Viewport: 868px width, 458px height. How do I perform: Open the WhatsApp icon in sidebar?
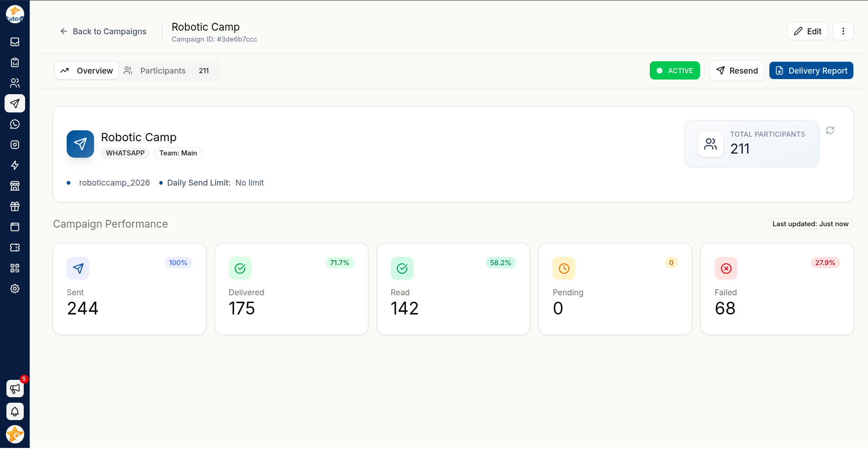coord(15,124)
